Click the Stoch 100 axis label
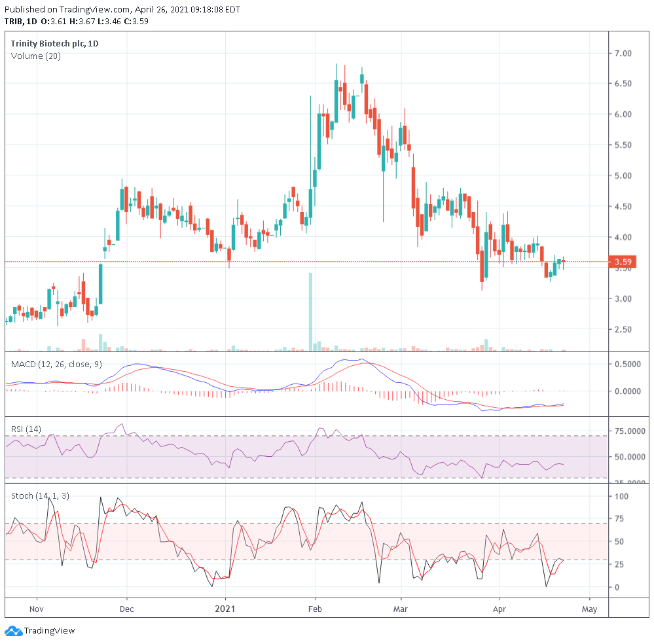 click(621, 496)
